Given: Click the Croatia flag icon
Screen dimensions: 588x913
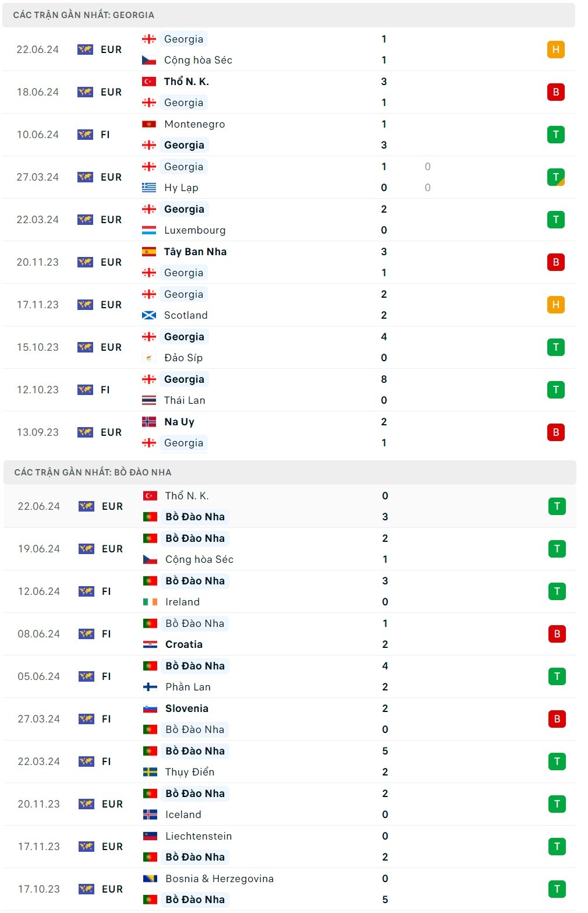Looking at the screenshot, I should click(x=150, y=644).
